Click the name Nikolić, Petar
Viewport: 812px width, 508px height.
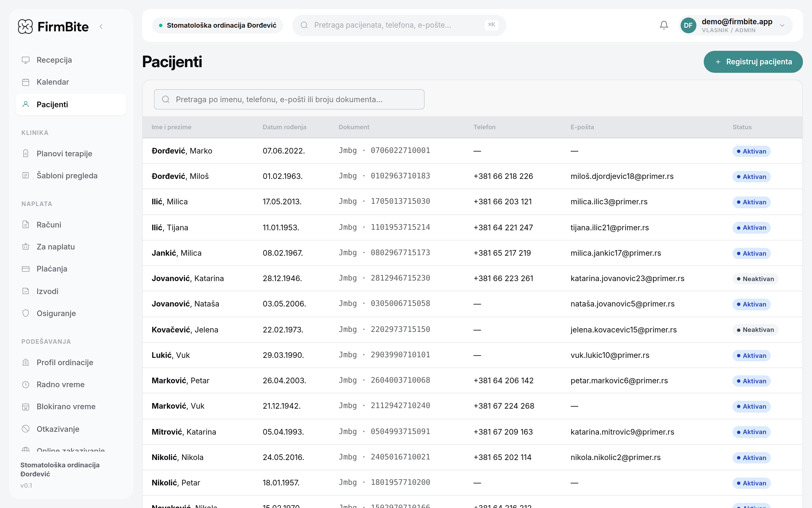tap(176, 483)
